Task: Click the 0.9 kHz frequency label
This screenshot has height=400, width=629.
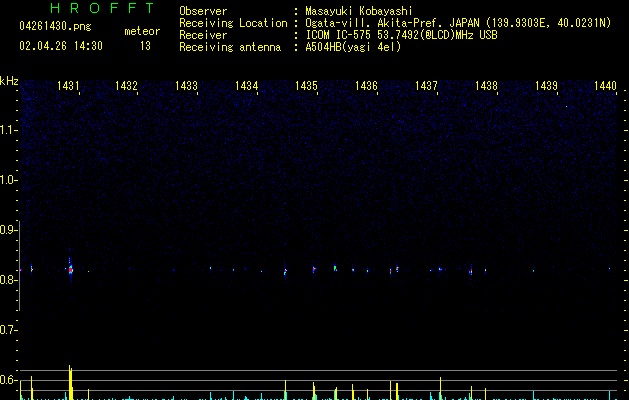Action: tap(8, 230)
